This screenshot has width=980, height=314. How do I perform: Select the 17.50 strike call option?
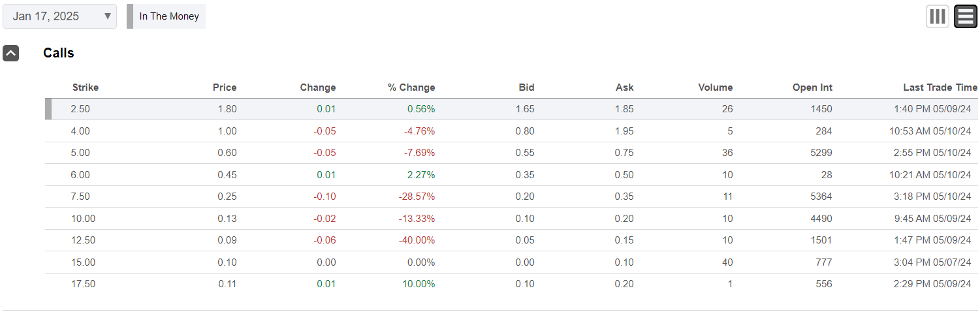(x=83, y=284)
